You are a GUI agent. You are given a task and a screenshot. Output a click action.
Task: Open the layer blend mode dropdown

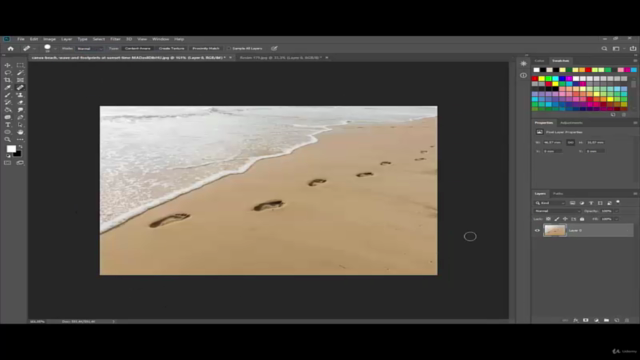557,211
